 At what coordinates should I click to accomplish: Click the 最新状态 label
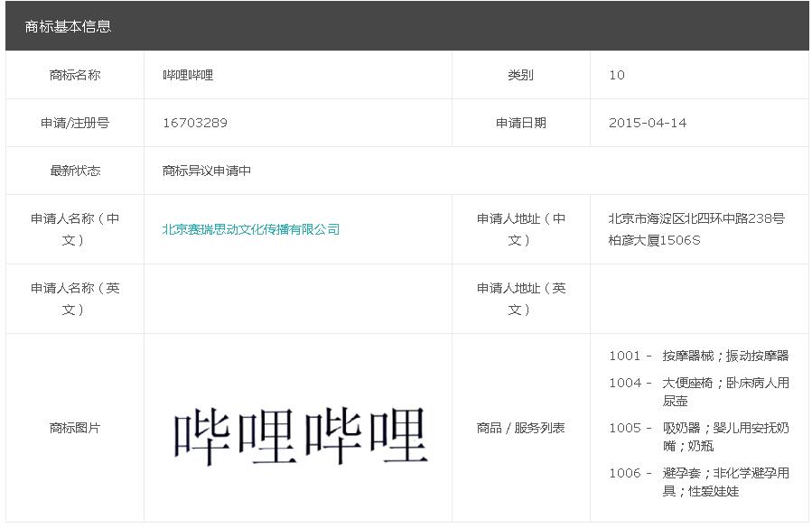(75, 171)
